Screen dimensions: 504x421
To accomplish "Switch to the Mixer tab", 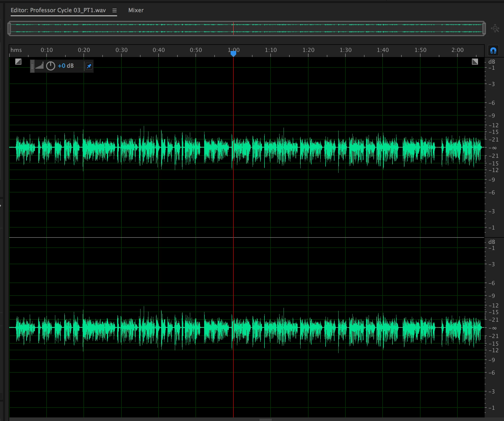I will tap(136, 10).
